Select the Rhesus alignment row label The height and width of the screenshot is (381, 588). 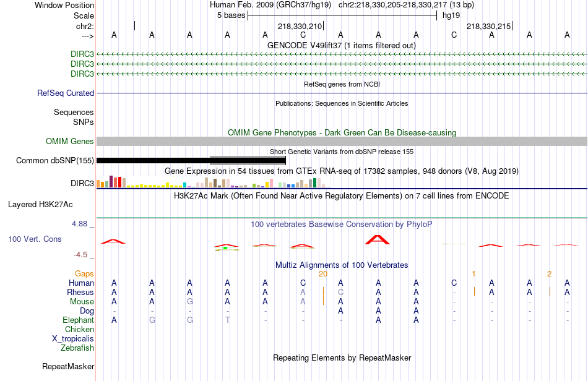click(80, 292)
